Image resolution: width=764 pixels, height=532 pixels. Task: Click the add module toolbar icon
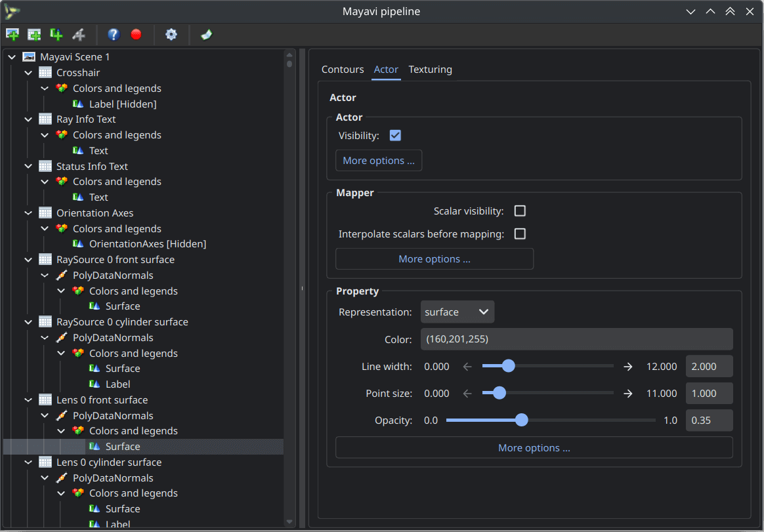pyautogui.click(x=56, y=35)
